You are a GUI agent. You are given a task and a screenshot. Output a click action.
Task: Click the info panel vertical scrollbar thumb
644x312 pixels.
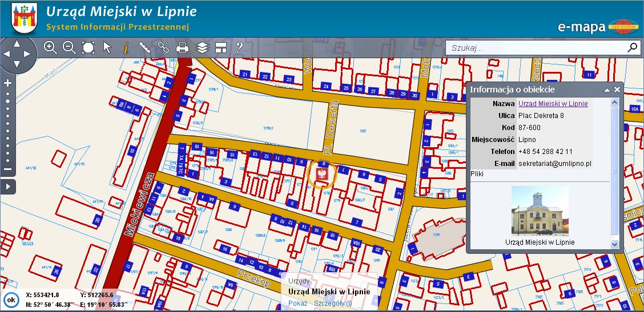pos(614,171)
